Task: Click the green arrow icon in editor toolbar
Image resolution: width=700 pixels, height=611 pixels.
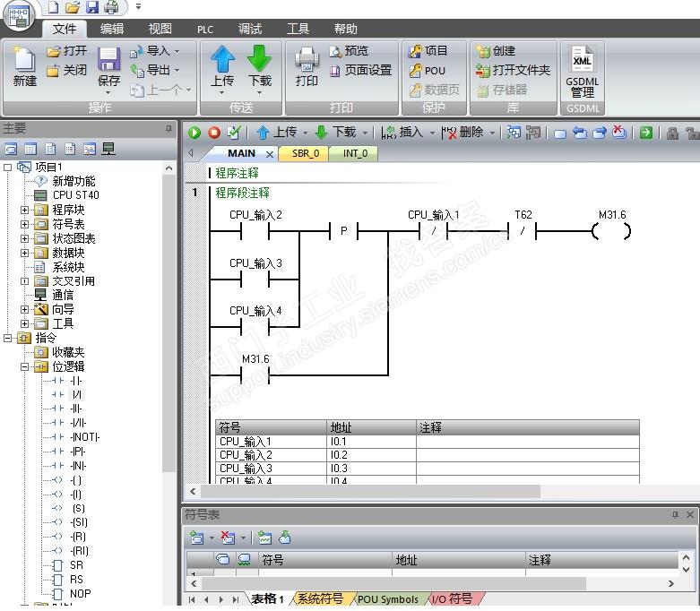Action: (646, 133)
